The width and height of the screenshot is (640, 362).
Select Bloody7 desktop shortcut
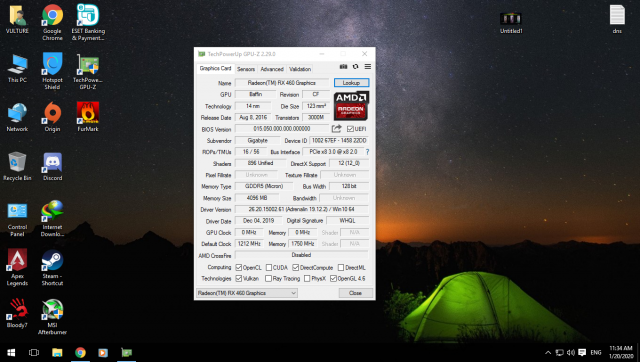tap(17, 313)
